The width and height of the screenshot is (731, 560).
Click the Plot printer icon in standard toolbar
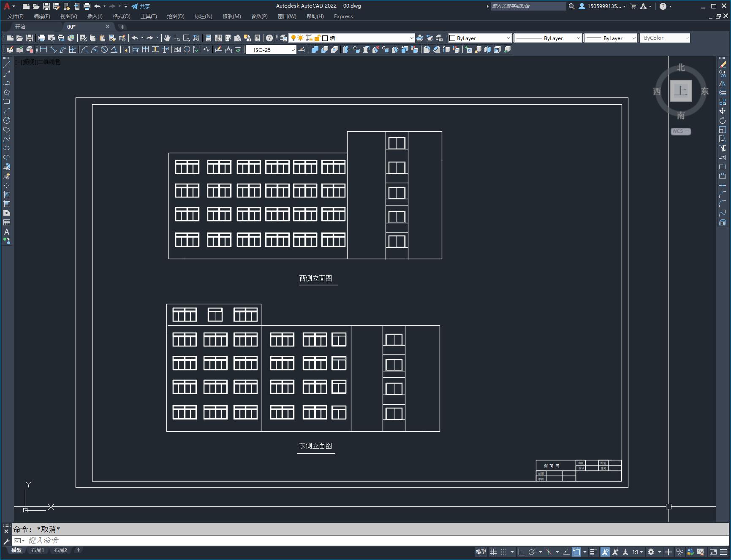[x=42, y=38]
